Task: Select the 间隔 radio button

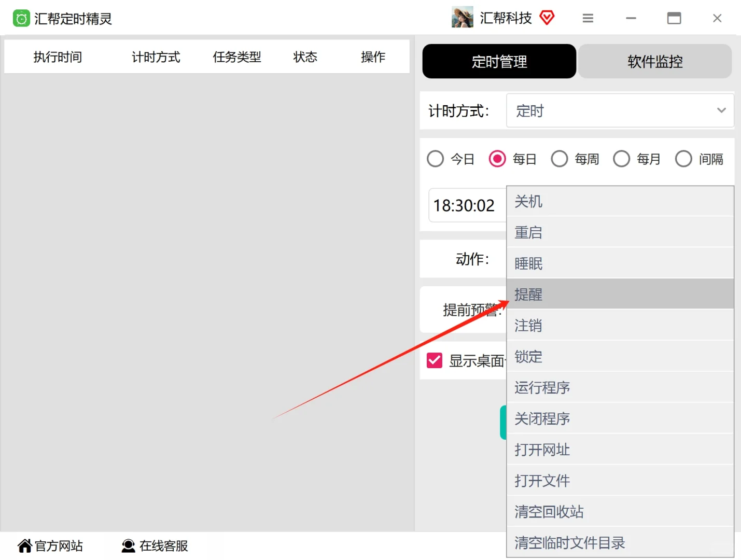Action: click(683, 159)
